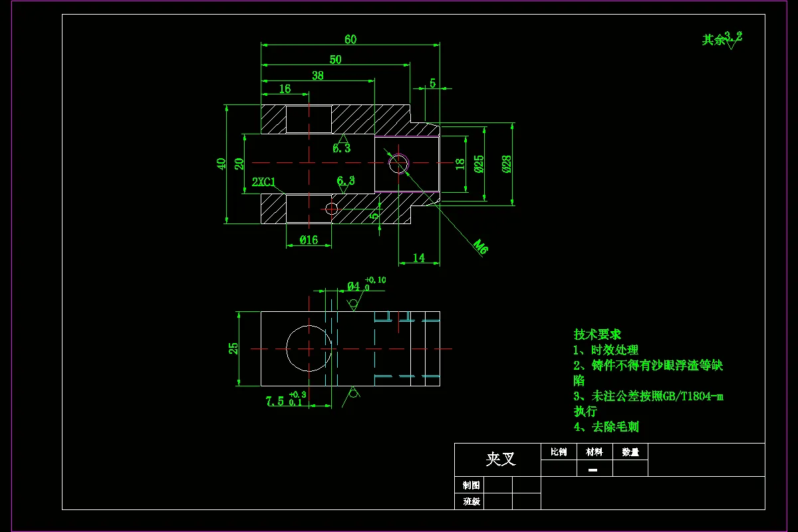Select the 18 dimension text
Screen dimensions: 798x532
coord(460,164)
